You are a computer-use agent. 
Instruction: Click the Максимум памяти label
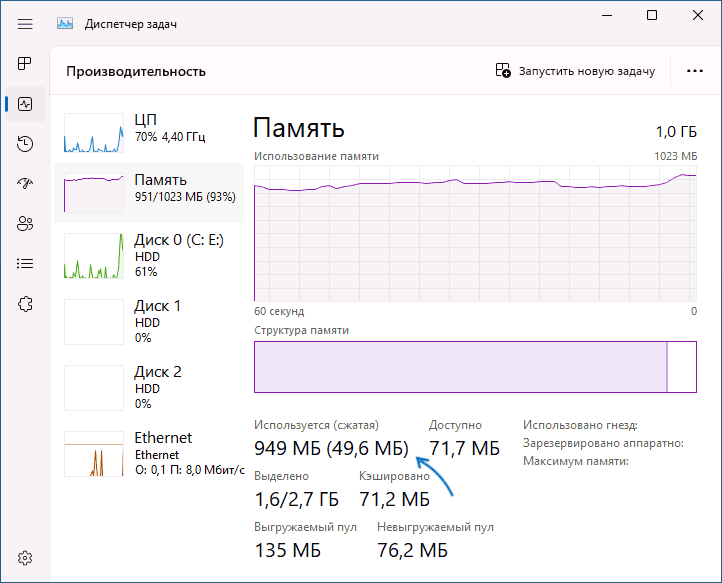[576, 461]
